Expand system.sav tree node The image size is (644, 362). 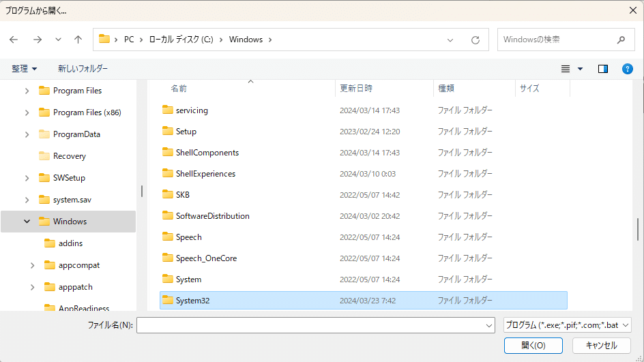click(x=27, y=200)
